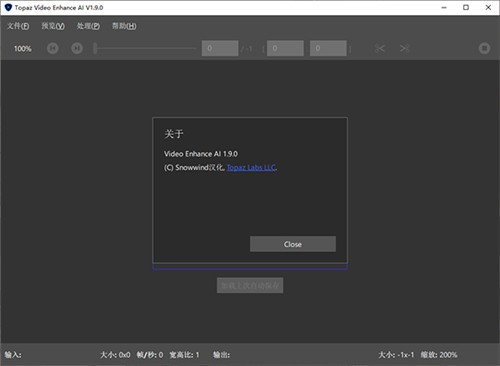Click the 100% zoom label

pos(23,49)
